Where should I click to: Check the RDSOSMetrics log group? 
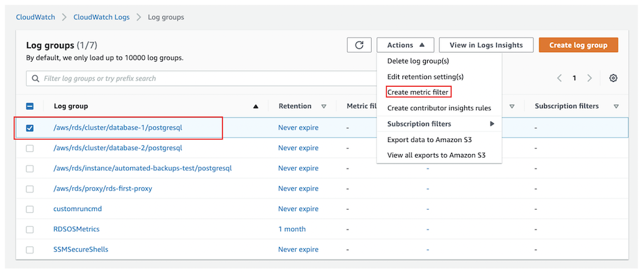[x=30, y=229]
